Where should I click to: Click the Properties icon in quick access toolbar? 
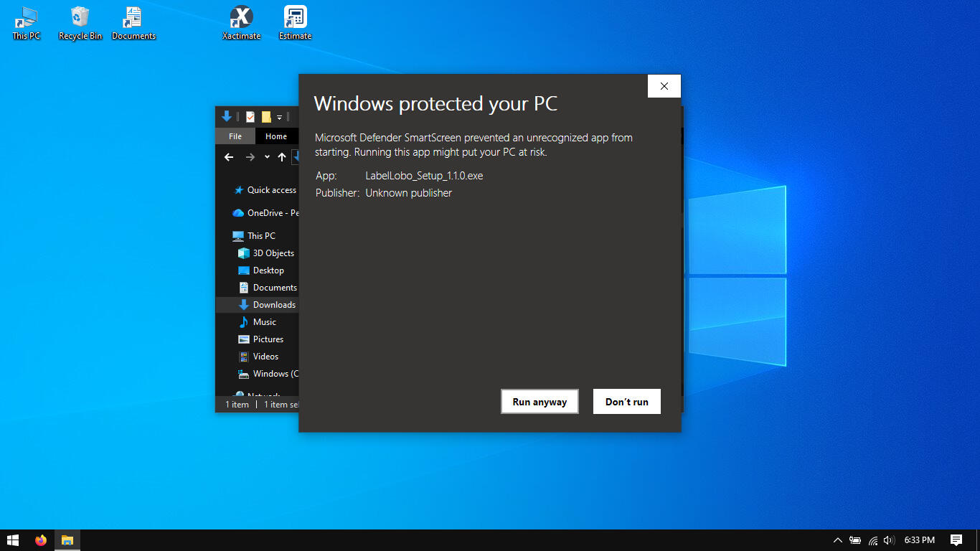click(x=250, y=117)
